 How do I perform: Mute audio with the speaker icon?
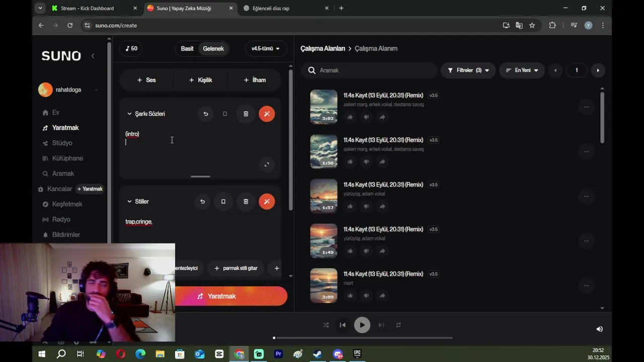pyautogui.click(x=599, y=329)
